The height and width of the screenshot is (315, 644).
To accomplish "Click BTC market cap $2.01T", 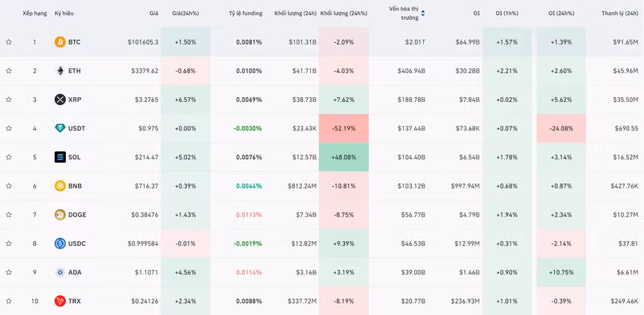I will pos(414,42).
